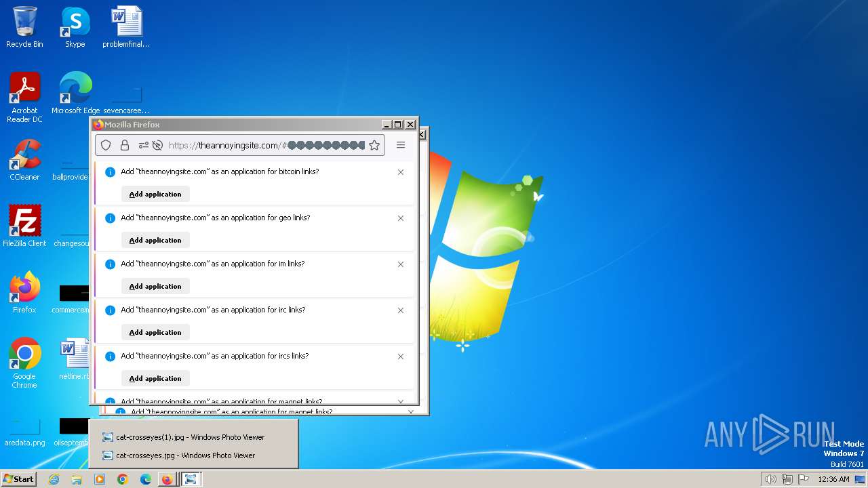Click the padlock site security icon
The image size is (868, 488).
click(125, 145)
